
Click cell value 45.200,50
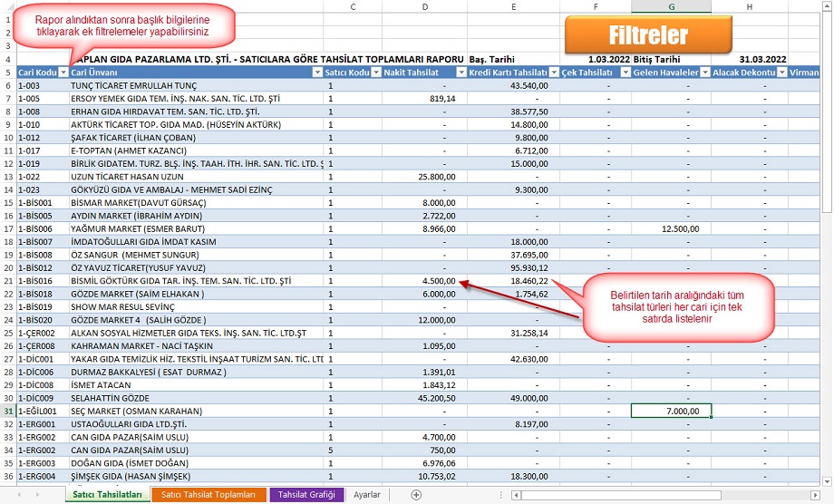coord(424,398)
